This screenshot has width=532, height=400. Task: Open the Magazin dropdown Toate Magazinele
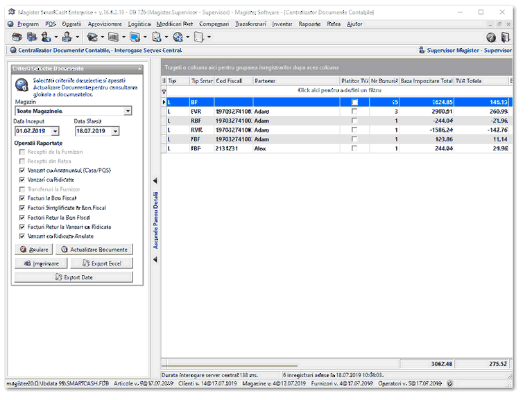click(x=128, y=111)
